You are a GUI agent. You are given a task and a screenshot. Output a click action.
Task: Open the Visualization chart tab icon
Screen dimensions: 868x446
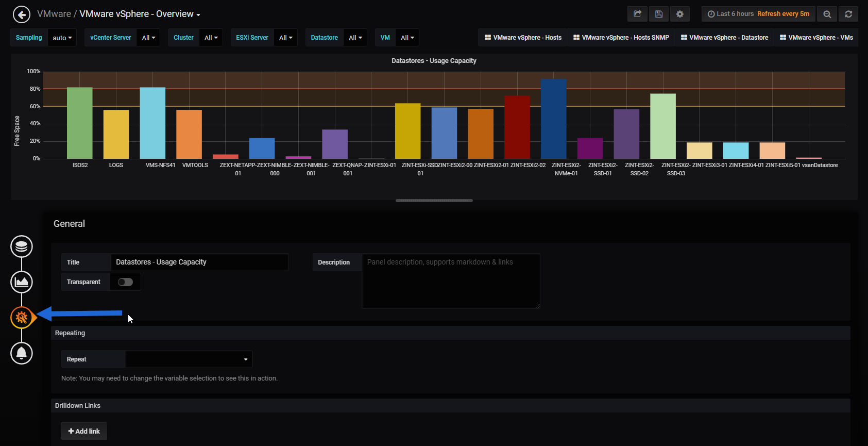(22, 282)
